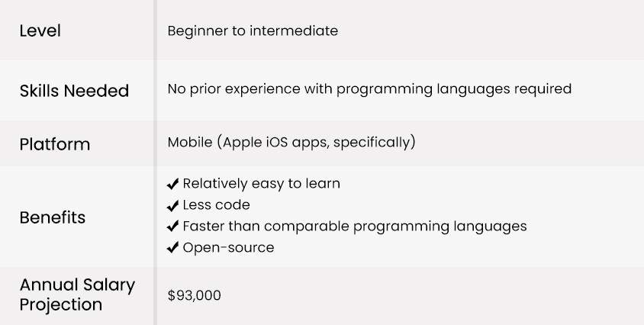Click the checkmark next to Open-source
This screenshot has height=325, width=644.
tap(173, 248)
